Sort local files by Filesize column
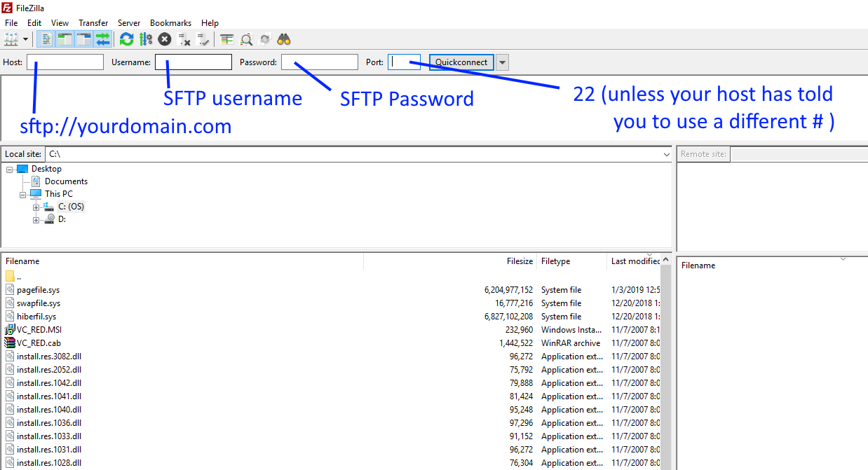This screenshot has width=868, height=470. [450, 261]
